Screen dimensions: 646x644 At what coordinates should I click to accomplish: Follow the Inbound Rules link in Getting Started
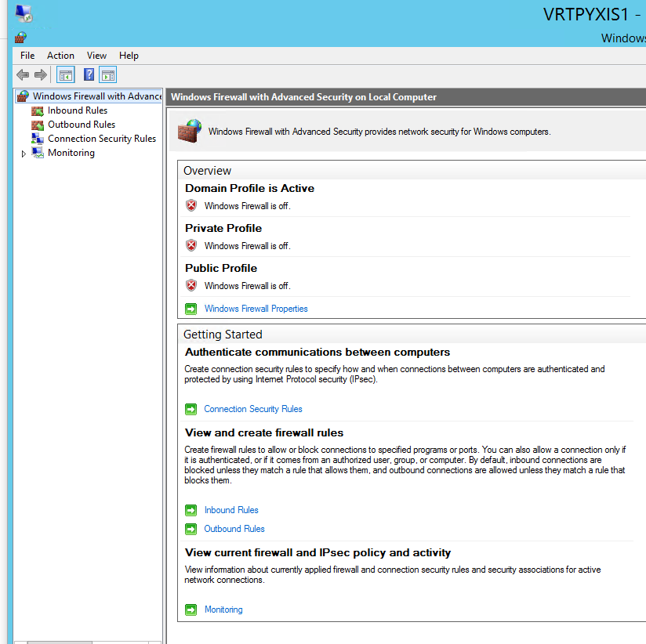coord(231,510)
